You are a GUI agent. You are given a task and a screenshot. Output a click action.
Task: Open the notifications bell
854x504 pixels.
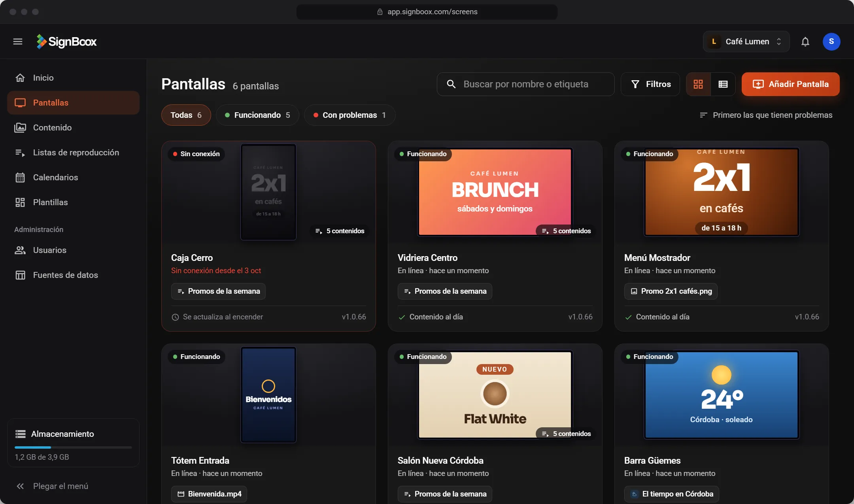pos(805,42)
